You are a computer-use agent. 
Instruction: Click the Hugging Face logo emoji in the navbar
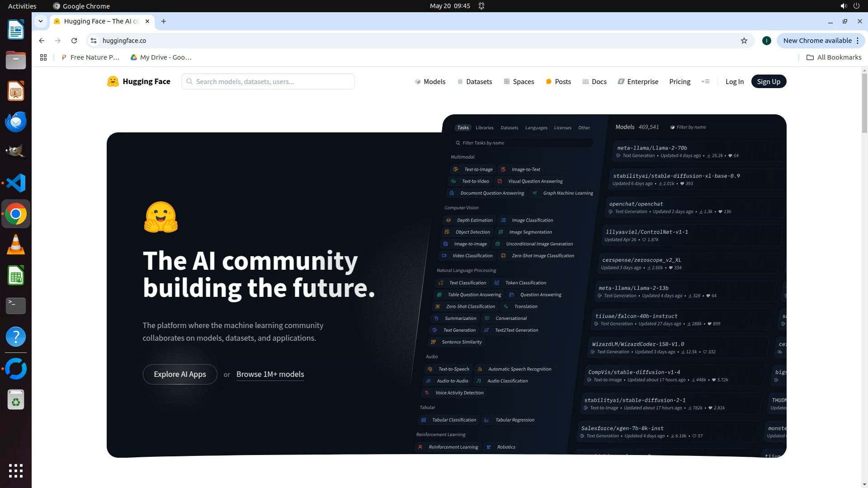pos(113,81)
